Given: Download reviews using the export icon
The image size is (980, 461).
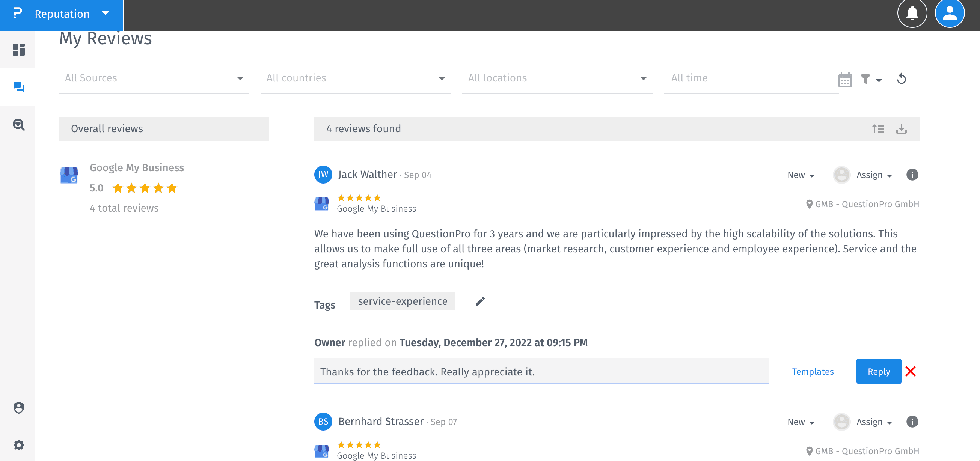Looking at the screenshot, I should [x=901, y=129].
